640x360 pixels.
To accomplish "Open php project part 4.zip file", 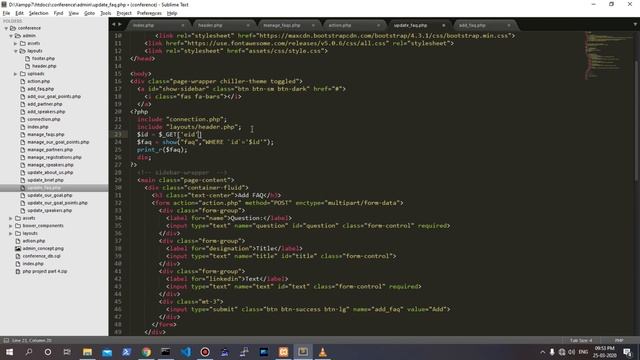I will [44, 271].
